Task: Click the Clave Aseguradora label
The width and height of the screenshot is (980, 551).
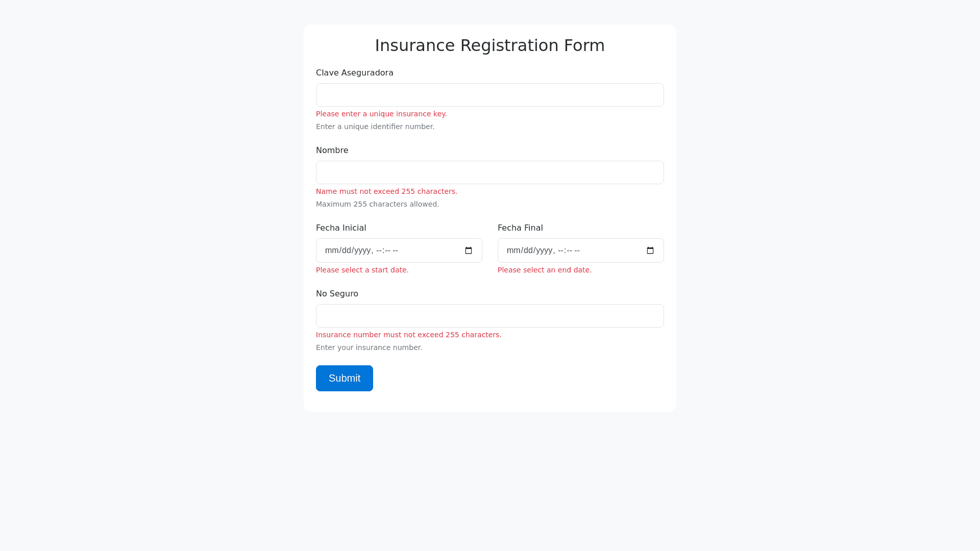Action: pos(355,73)
